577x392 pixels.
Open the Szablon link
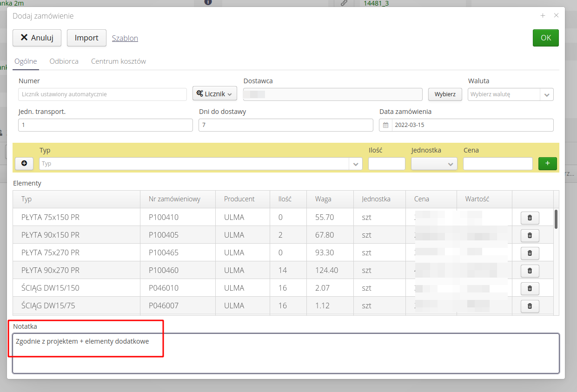click(x=125, y=38)
